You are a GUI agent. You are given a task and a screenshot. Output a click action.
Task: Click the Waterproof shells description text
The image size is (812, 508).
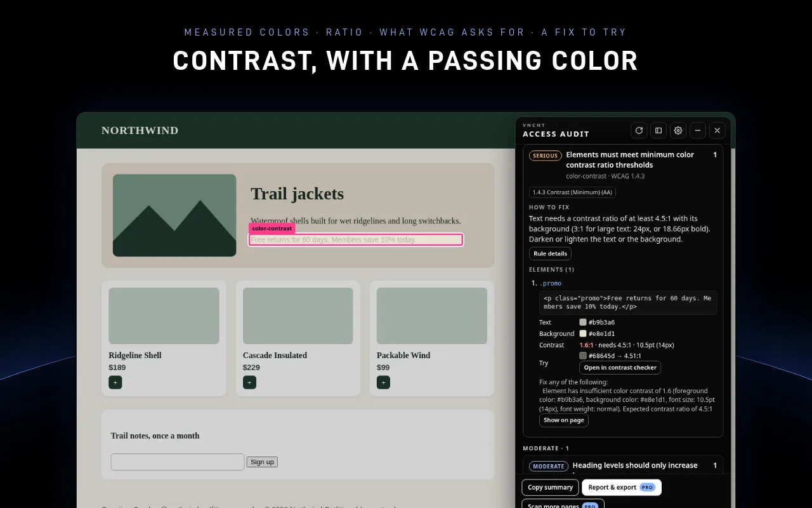pos(356,221)
